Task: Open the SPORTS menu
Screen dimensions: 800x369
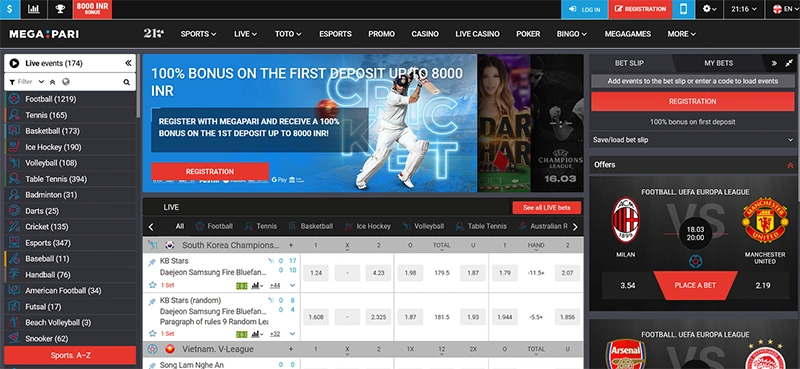Action: coord(198,34)
